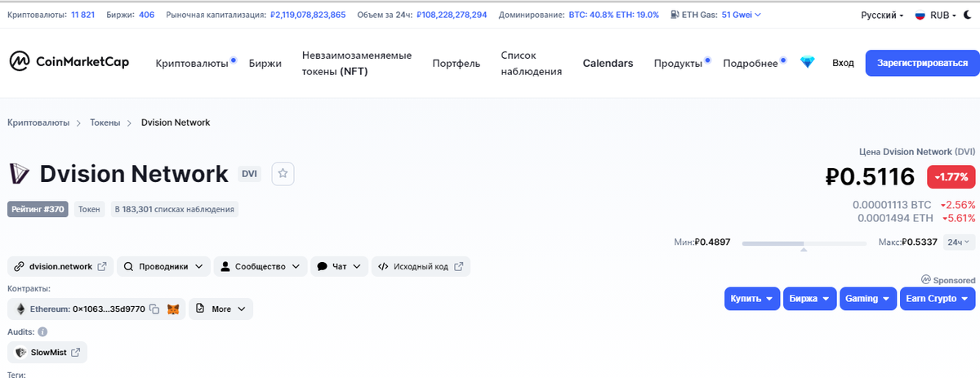Click Зарегистрироваться button

[x=922, y=63]
